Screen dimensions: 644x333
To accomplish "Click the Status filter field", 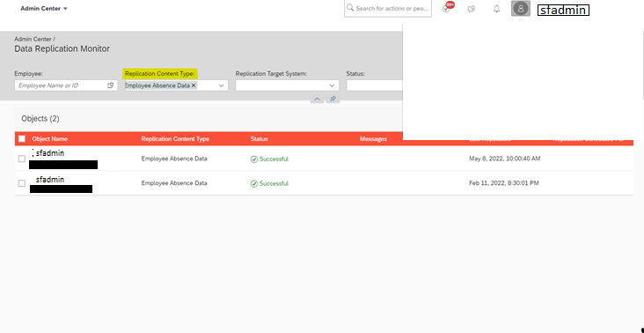I will (x=374, y=85).
